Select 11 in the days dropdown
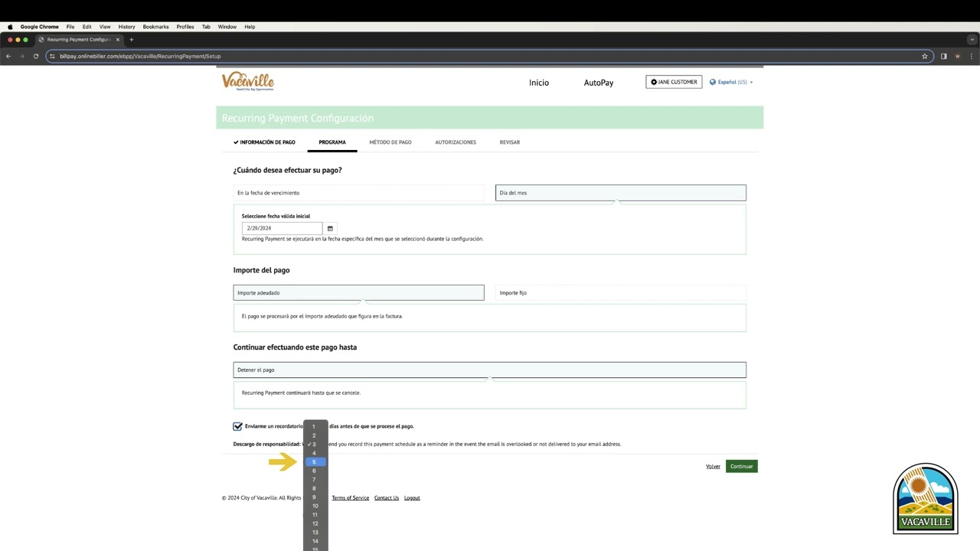Viewport: 980px width, 551px height. pyautogui.click(x=315, y=515)
